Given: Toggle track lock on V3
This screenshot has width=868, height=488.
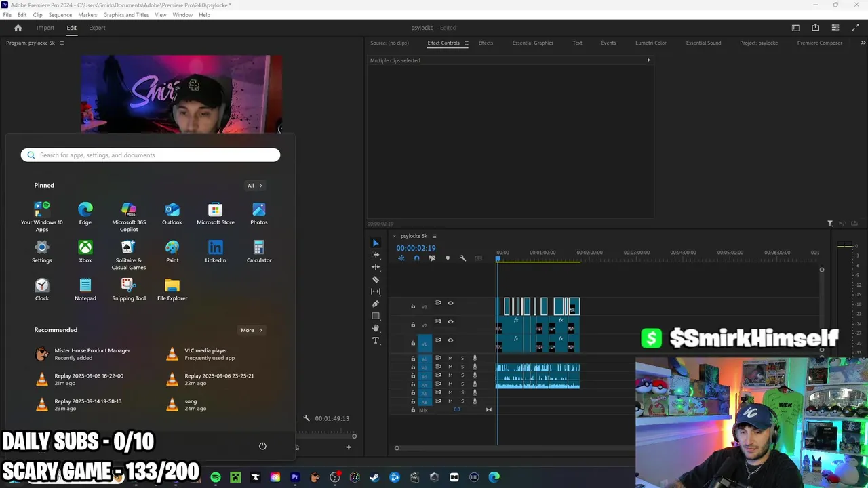Looking at the screenshot, I should pyautogui.click(x=413, y=306).
